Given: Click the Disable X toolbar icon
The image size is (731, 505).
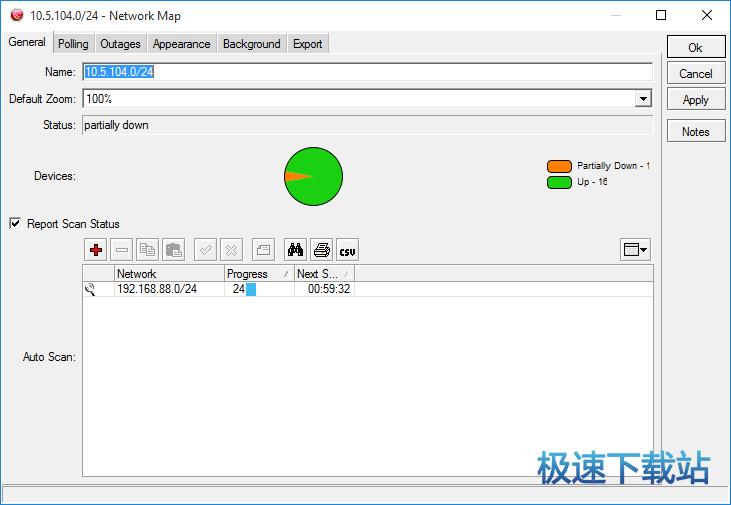Looking at the screenshot, I should (231, 250).
